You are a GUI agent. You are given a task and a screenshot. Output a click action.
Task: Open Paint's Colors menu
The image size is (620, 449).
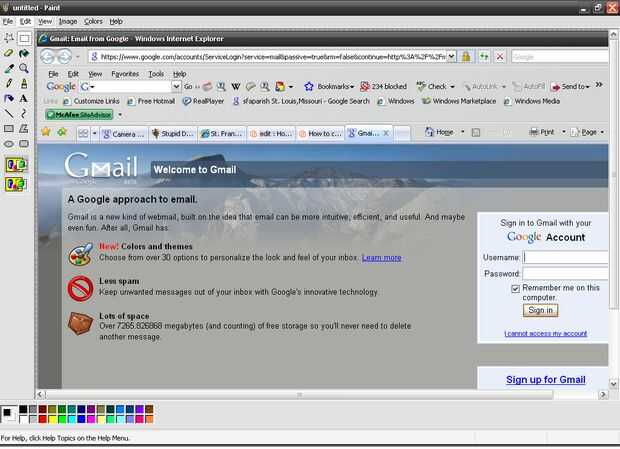[93, 21]
